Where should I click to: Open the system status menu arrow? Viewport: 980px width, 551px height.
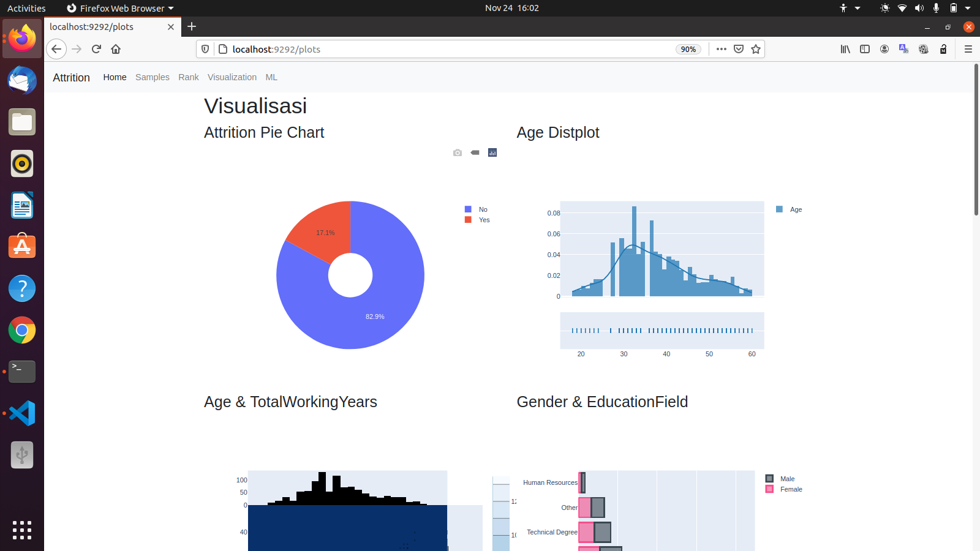968,8
